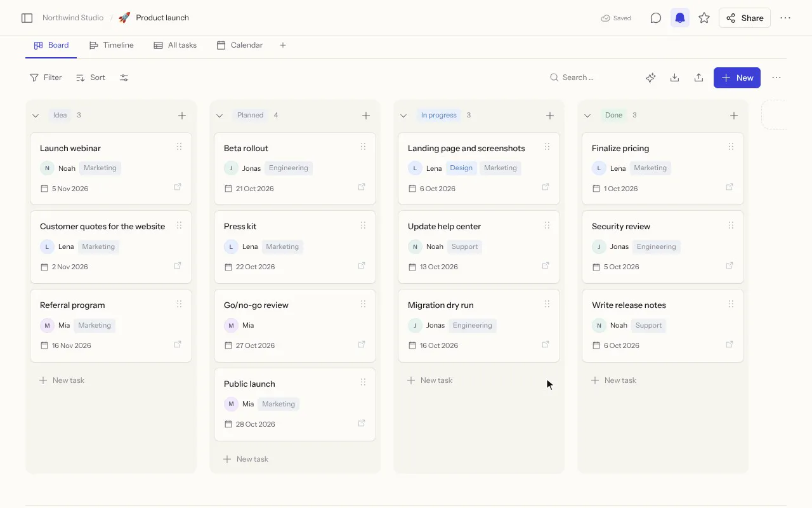This screenshot has width=812, height=508.
Task: Open the Public launch card
Action: [295, 404]
